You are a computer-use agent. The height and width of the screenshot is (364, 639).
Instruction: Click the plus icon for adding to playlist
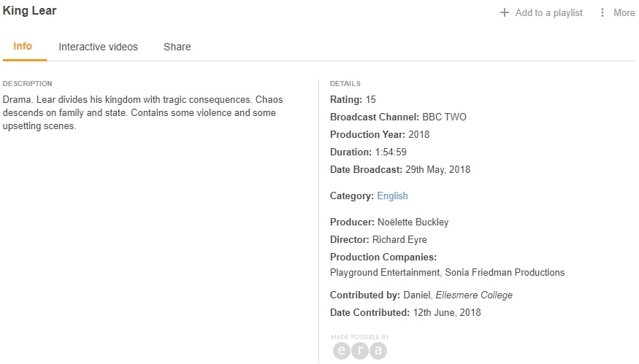pos(504,12)
